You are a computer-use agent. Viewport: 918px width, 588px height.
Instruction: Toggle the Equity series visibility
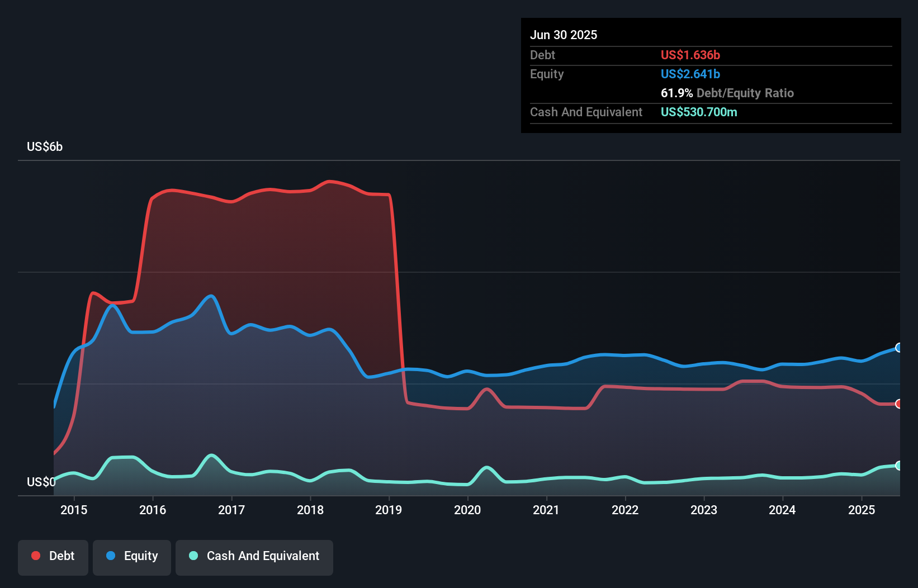132,556
